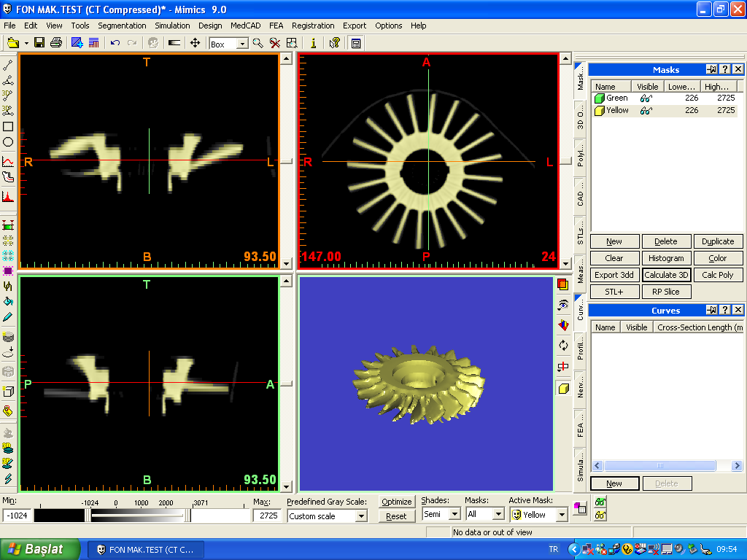Click the yellow swatch of Yellow mask
The height and width of the screenshot is (560, 747).
(599, 111)
